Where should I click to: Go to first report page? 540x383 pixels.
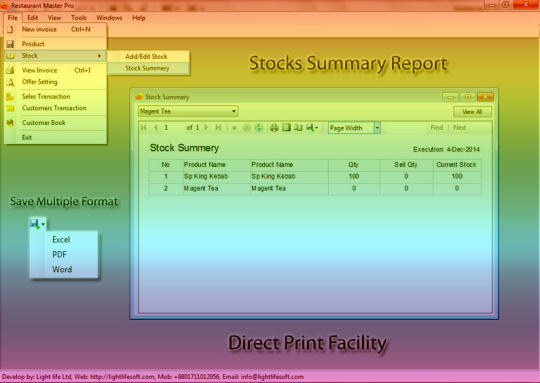(x=144, y=128)
